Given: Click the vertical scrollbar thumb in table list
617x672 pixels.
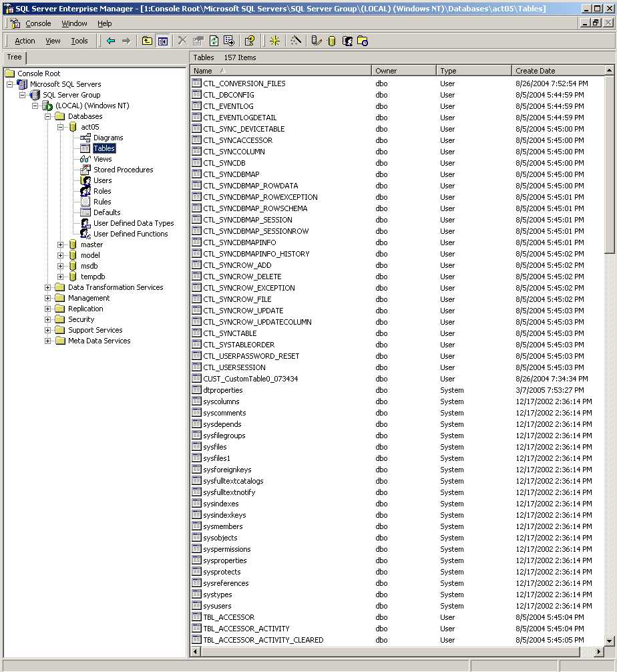Looking at the screenshot, I should 609,164.
